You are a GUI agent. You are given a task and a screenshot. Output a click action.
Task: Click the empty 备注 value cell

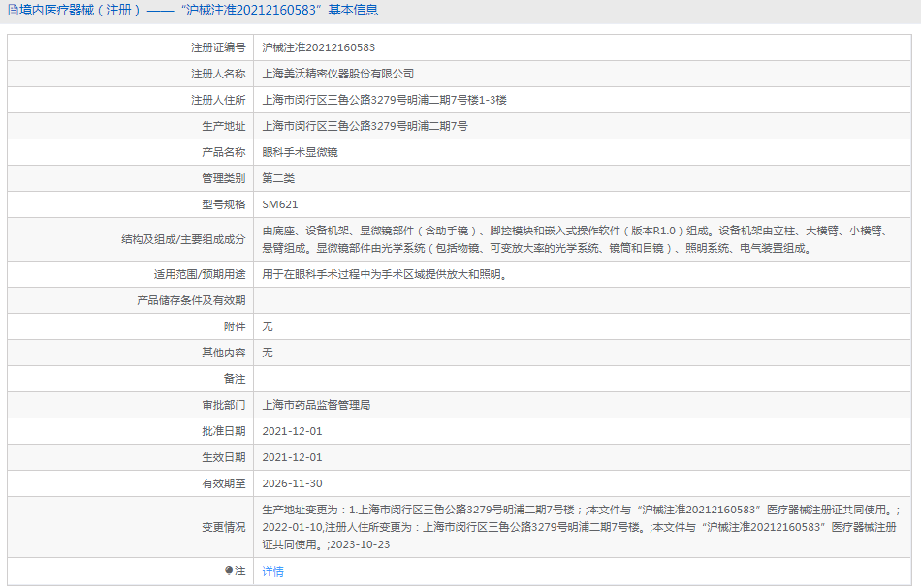(582, 378)
